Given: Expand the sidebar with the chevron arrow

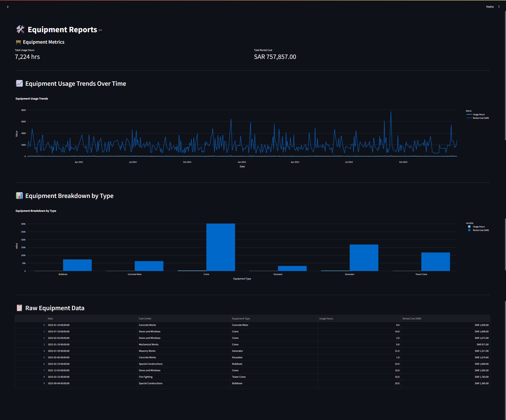Looking at the screenshot, I should click(8, 7).
